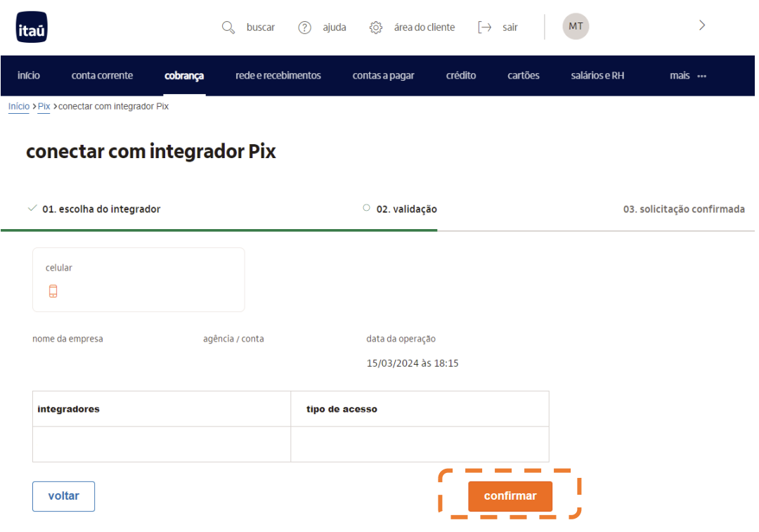The height and width of the screenshot is (532, 759).
Task: Go to the início menu
Action: (29, 75)
